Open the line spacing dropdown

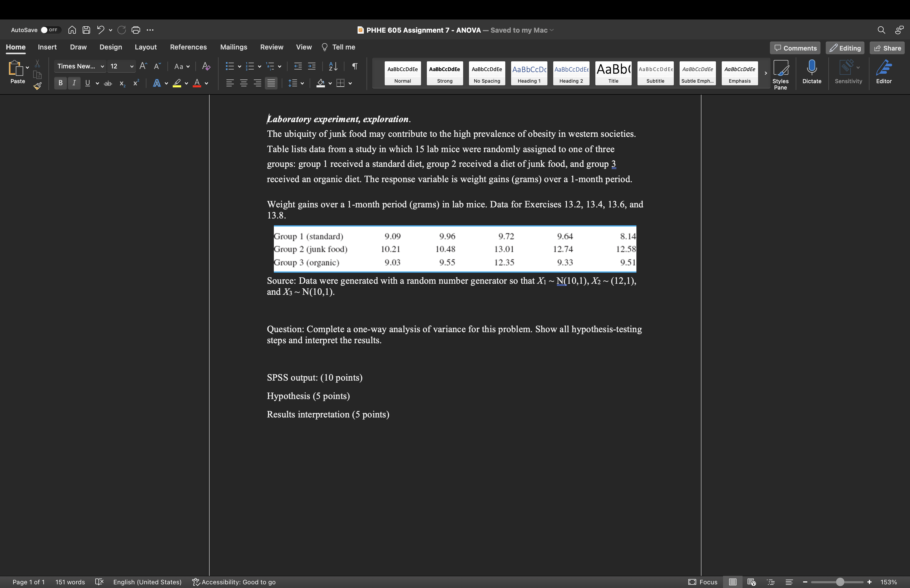coord(303,83)
